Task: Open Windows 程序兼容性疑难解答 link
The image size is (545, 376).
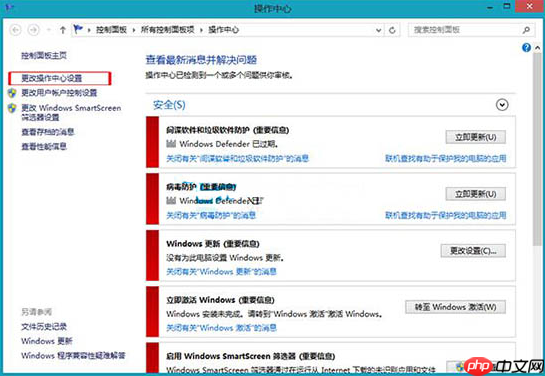Action: [x=73, y=356]
